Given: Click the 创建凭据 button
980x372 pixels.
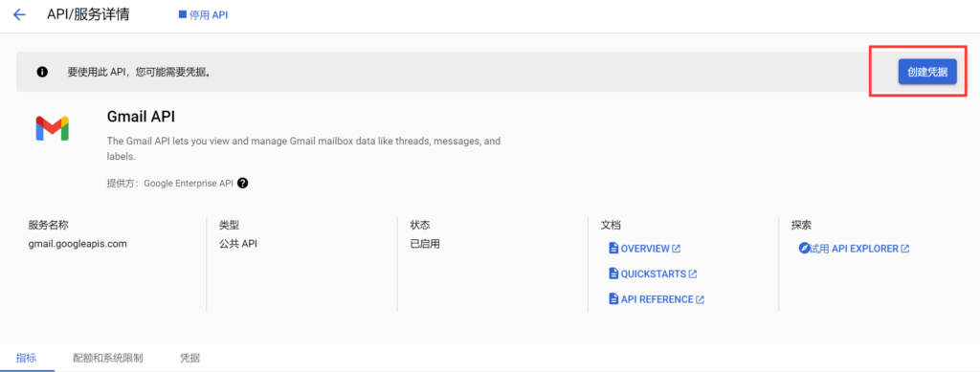Looking at the screenshot, I should point(926,72).
